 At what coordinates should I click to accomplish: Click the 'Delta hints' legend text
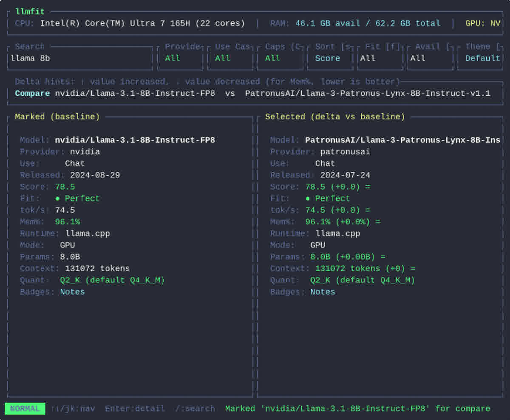[207, 82]
